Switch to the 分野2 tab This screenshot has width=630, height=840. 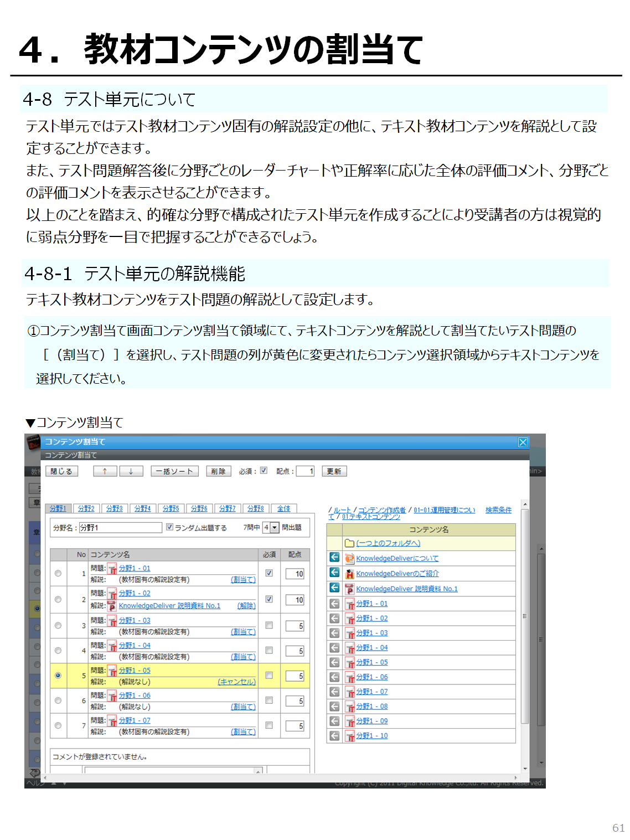(x=86, y=508)
